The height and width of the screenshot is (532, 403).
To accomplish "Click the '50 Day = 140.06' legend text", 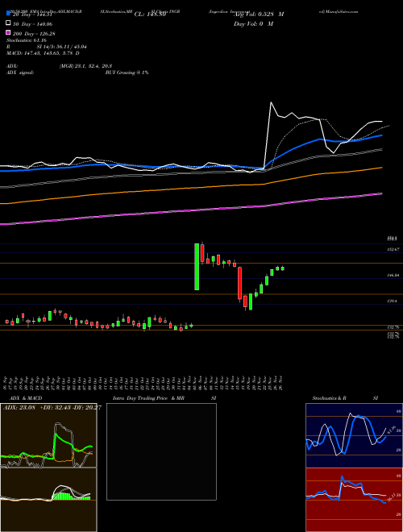I will pyautogui.click(x=33, y=24).
